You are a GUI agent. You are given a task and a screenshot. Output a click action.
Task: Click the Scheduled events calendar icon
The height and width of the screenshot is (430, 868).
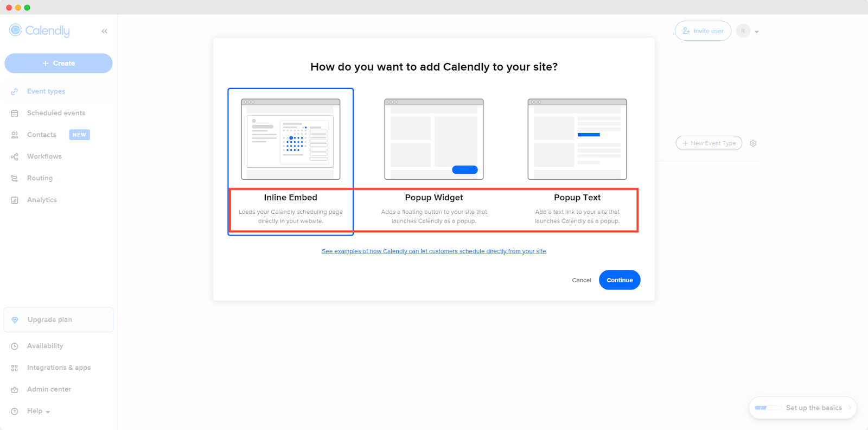(15, 113)
